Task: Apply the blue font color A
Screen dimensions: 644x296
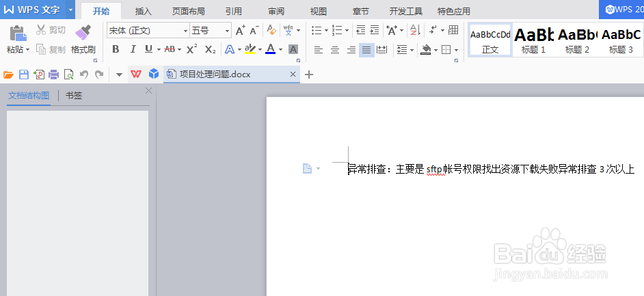Action: (270, 50)
